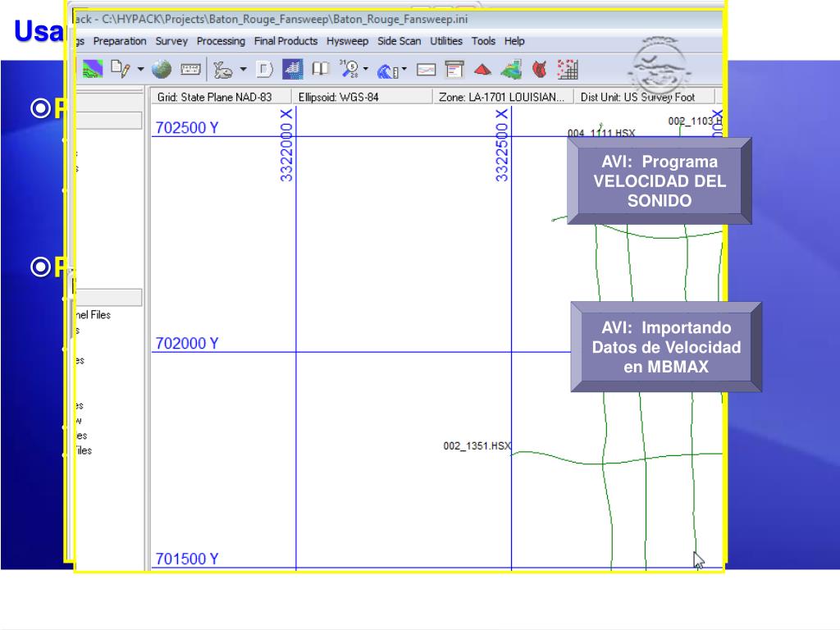Click the red animal head icon
The height and width of the screenshot is (630, 840).
coord(540,70)
